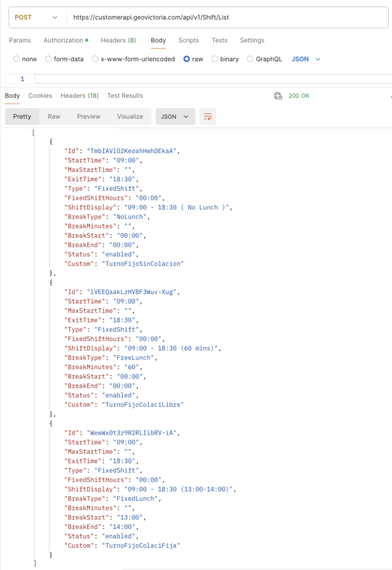Open the response Cookies tab
The image size is (392, 570).
[x=40, y=96]
